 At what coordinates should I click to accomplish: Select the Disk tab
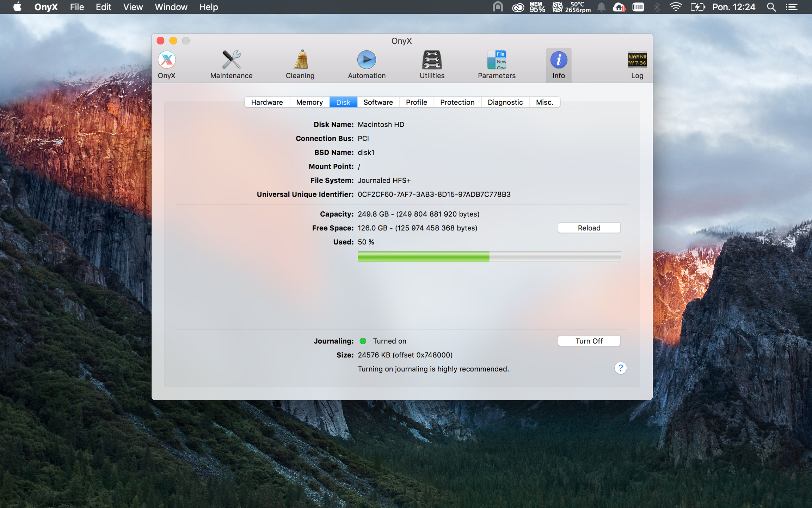point(343,102)
